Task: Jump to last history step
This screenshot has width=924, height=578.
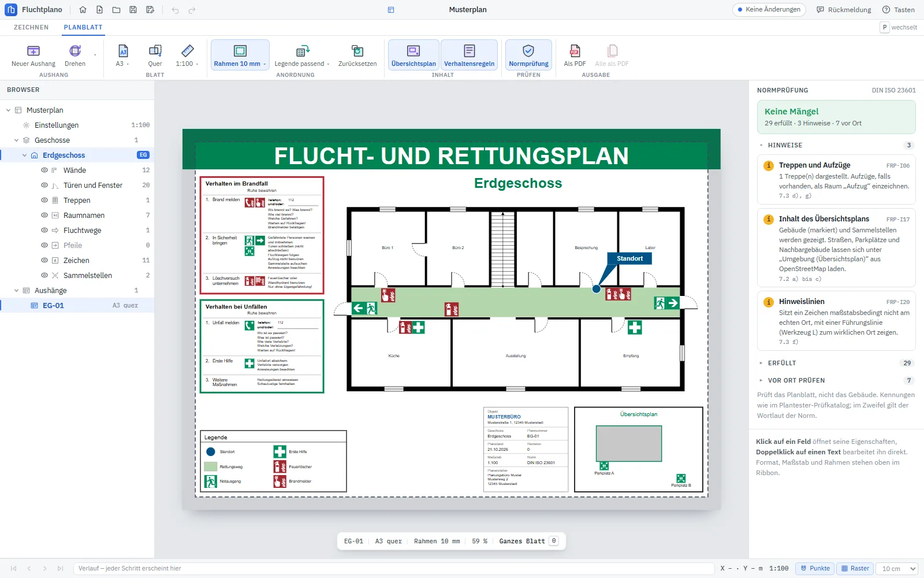Action: click(61, 569)
